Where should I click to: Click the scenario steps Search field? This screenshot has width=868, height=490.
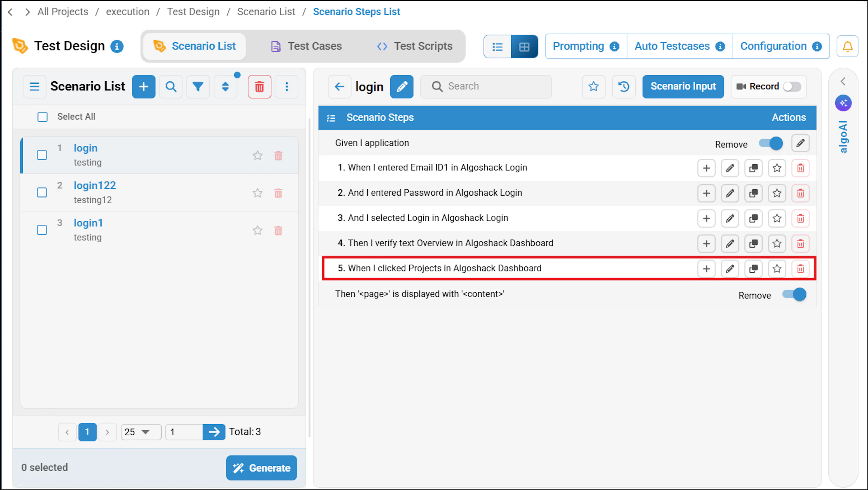[486, 87]
